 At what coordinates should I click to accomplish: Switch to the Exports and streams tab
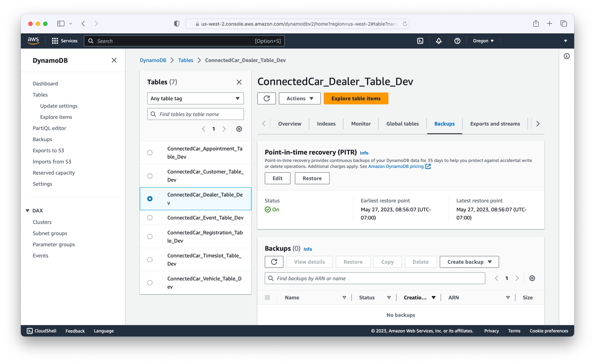pos(495,124)
